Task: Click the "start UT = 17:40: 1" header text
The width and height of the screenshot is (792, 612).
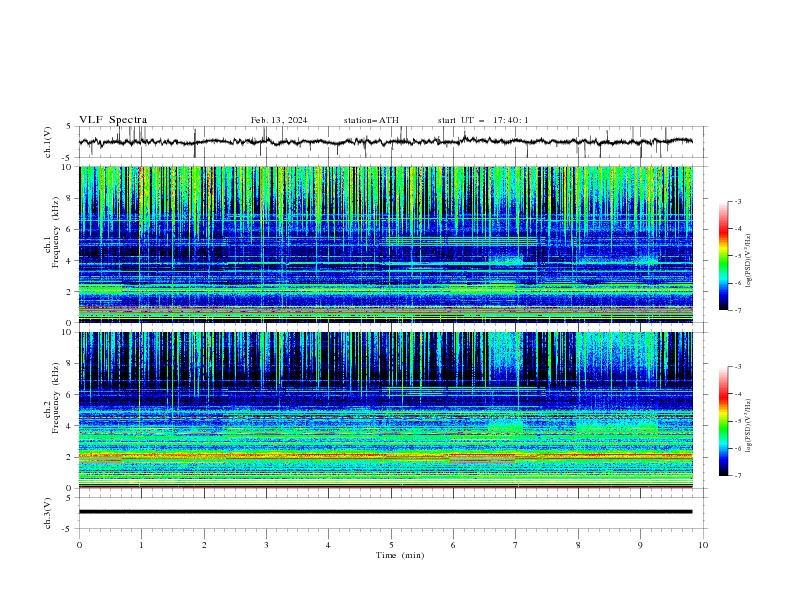Action: click(x=483, y=120)
